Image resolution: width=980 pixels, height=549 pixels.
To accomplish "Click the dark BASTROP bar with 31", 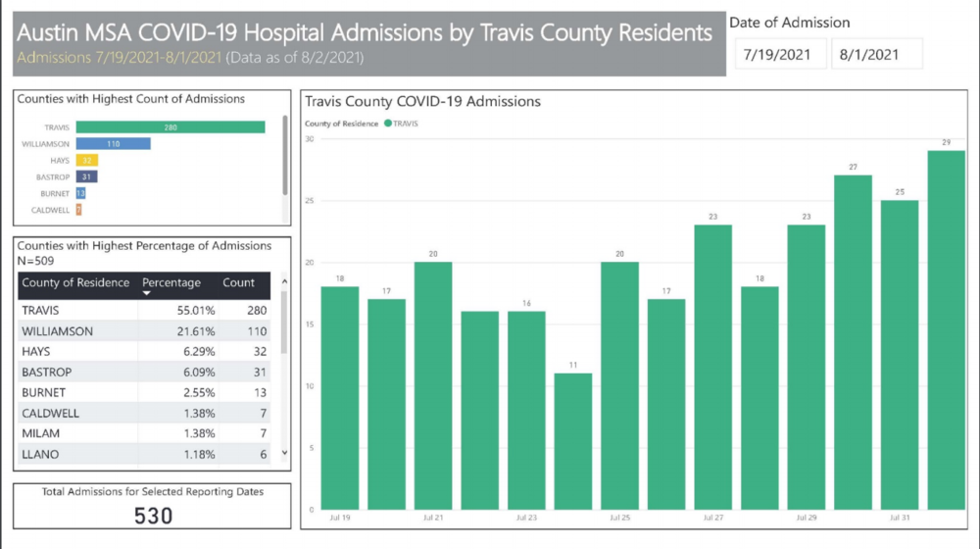I will [86, 176].
